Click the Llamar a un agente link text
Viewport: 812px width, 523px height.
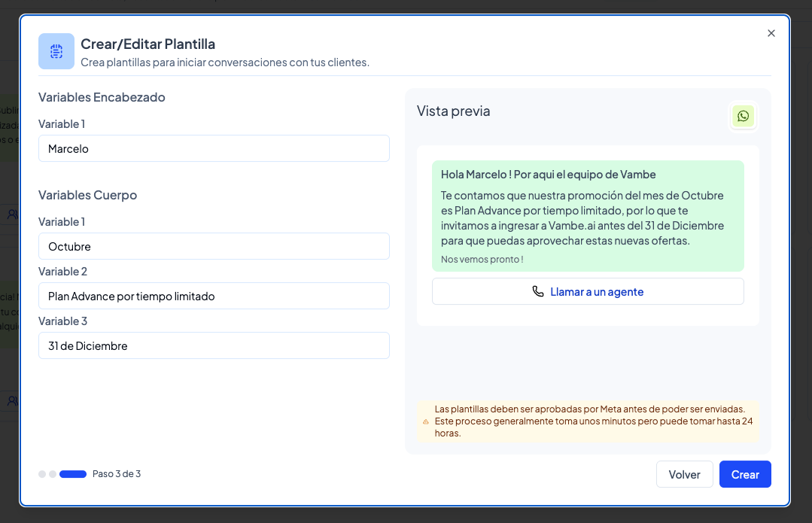tap(597, 291)
